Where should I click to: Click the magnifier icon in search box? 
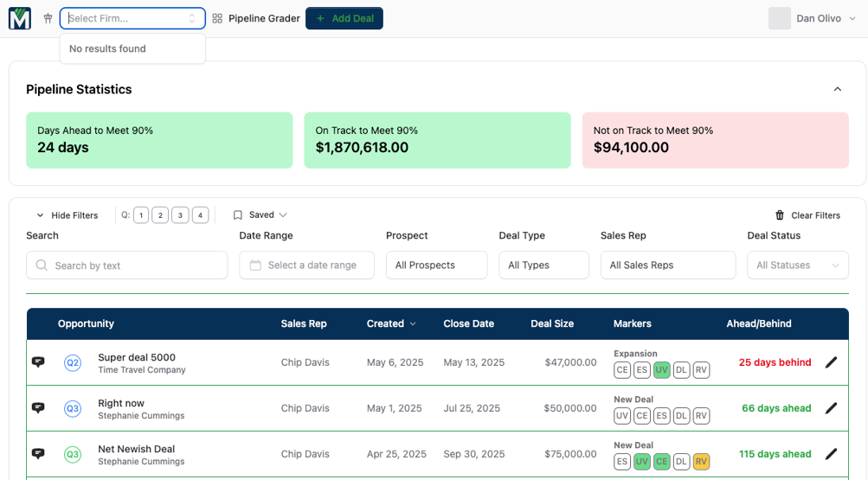coord(42,266)
